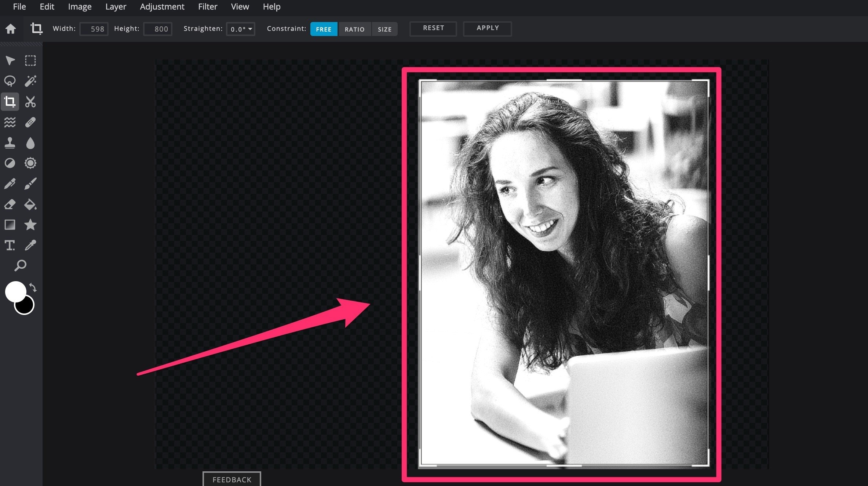Go to Home via house icon
Screen dimensions: 868x486
tap(11, 29)
